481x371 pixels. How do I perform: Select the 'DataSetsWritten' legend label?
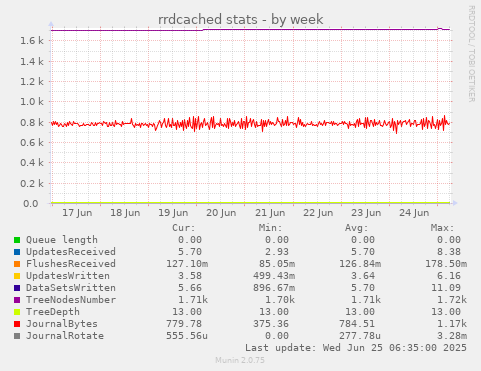(x=71, y=288)
